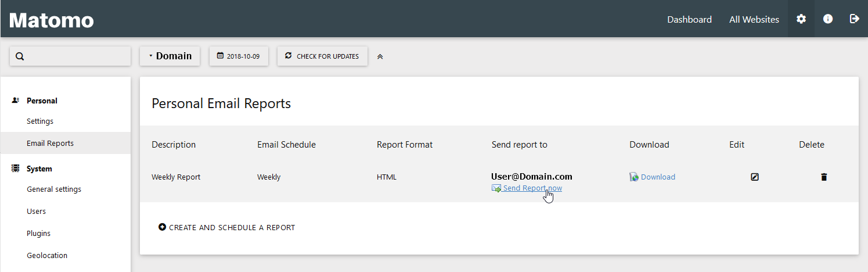Open Dashboard from top menu
The width and height of the screenshot is (868, 272).
point(689,20)
